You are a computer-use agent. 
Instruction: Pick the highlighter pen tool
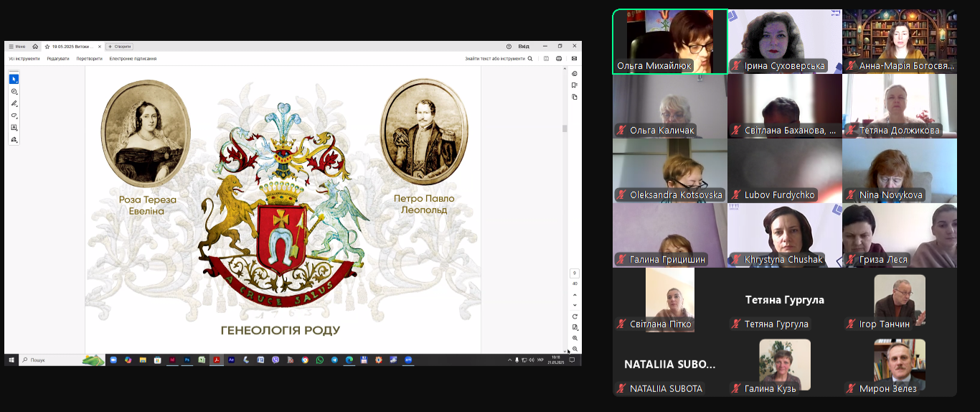pyautogui.click(x=14, y=103)
